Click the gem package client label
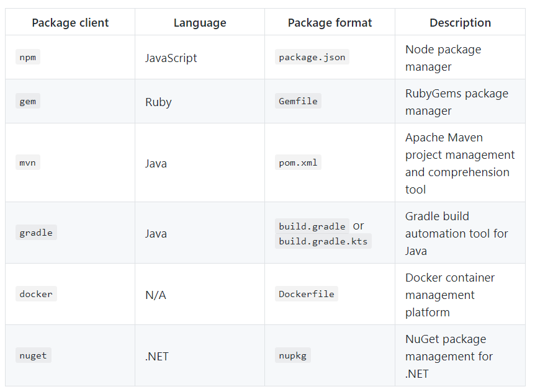Viewport: 535px width, 392px height. [x=27, y=100]
